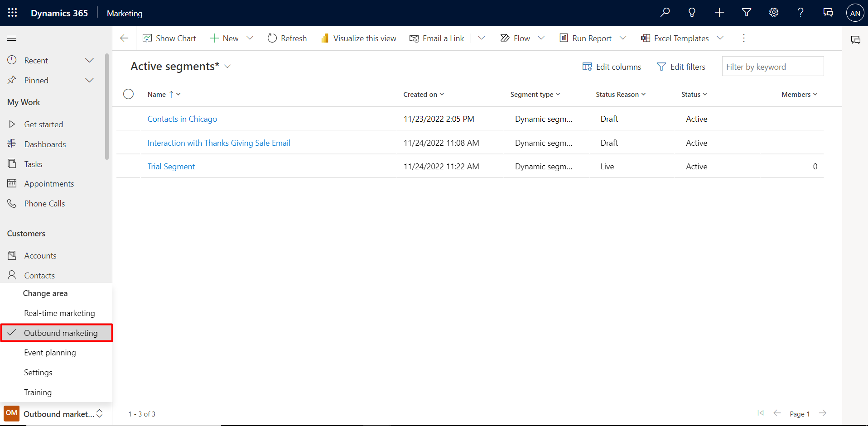Open Show Chart for active segments
The image size is (868, 426).
pyautogui.click(x=169, y=38)
